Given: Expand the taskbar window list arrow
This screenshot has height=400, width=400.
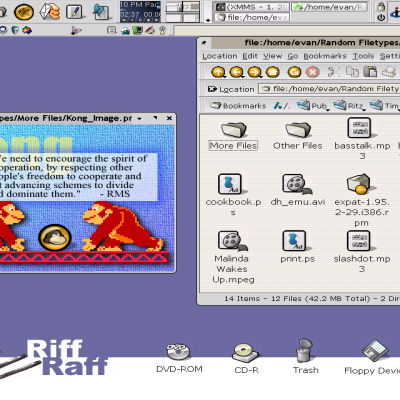Looking at the screenshot, I should tap(208, 20).
